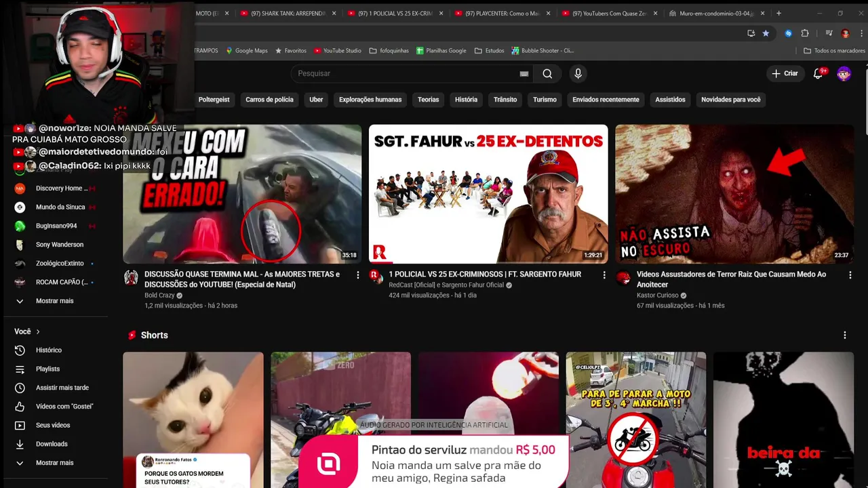
Task: Open the options menu for the Videos Assustadores de Terror video
Action: click(x=850, y=274)
